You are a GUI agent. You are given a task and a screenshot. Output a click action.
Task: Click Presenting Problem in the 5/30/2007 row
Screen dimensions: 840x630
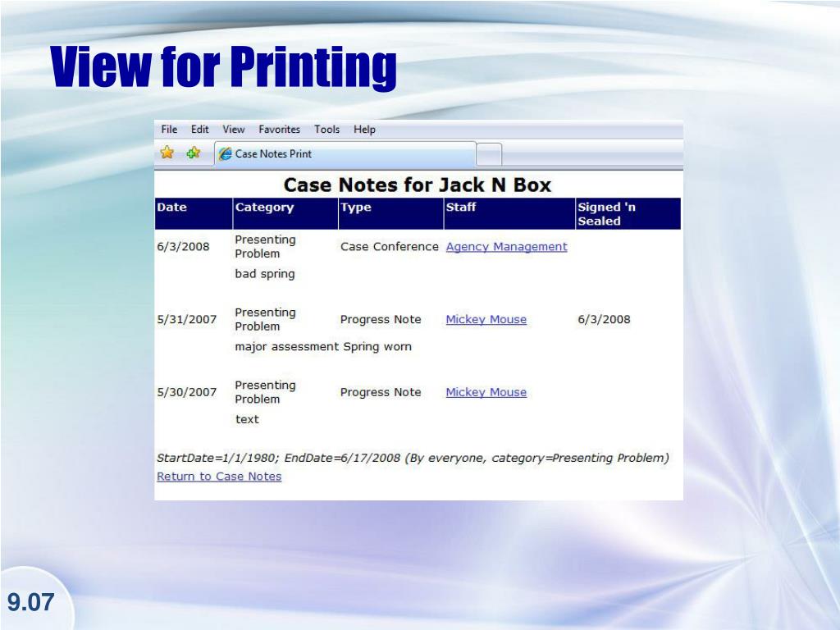(265, 392)
